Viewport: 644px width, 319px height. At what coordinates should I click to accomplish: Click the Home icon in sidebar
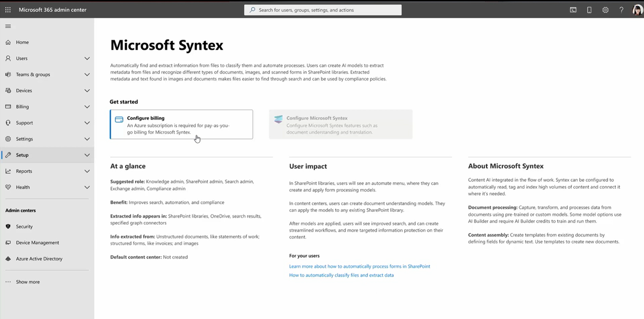pos(8,42)
